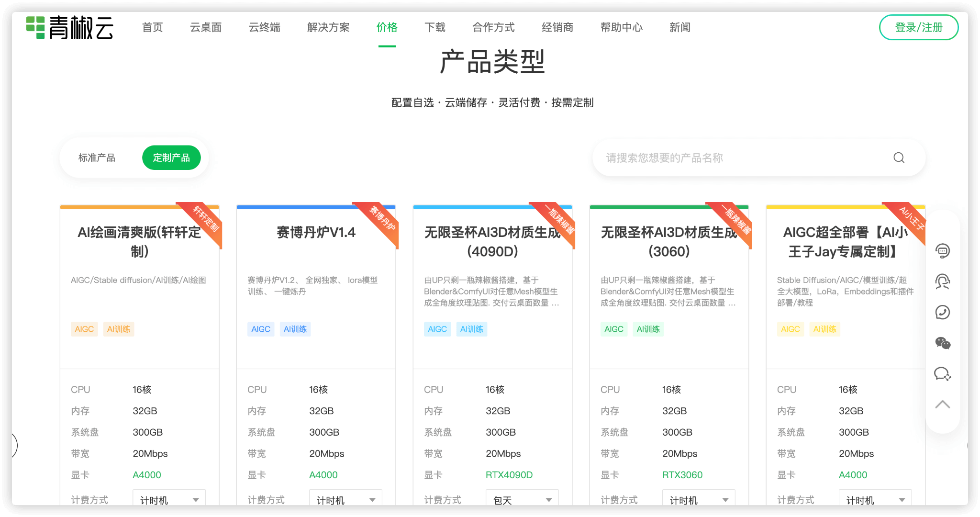Open the 帮助中心 menu item
This screenshot has width=980, height=517.
pyautogui.click(x=622, y=27)
